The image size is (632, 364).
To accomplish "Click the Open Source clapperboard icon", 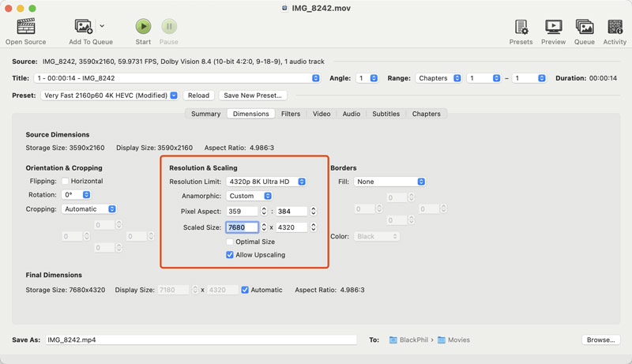I will 25,27.
